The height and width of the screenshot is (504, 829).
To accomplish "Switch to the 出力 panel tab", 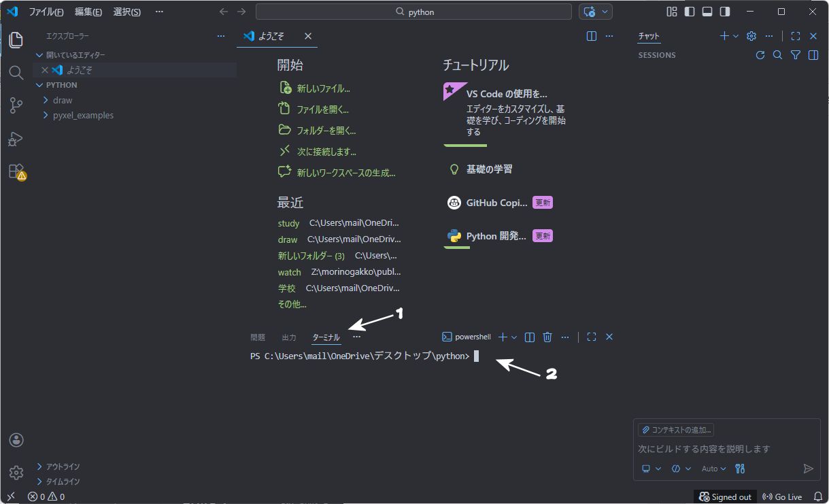I will point(289,337).
